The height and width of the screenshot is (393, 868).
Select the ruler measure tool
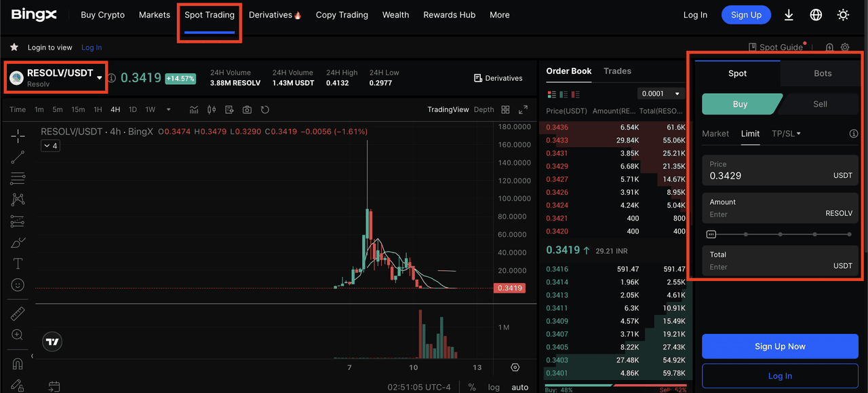18,314
